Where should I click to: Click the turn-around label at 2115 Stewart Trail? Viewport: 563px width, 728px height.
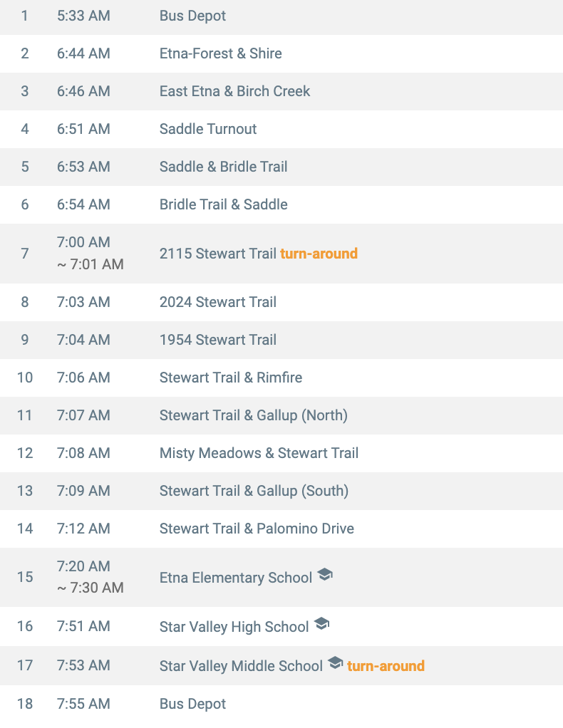click(319, 254)
